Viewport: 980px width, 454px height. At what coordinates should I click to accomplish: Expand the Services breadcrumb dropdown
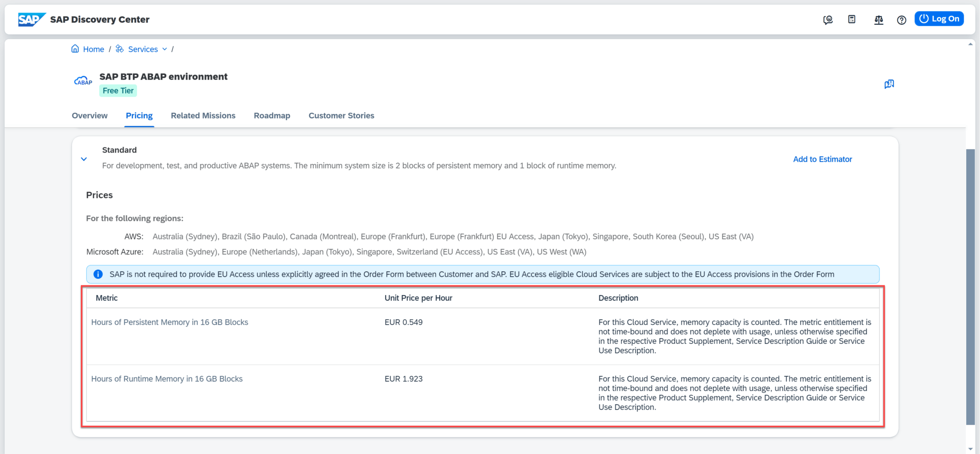point(165,49)
